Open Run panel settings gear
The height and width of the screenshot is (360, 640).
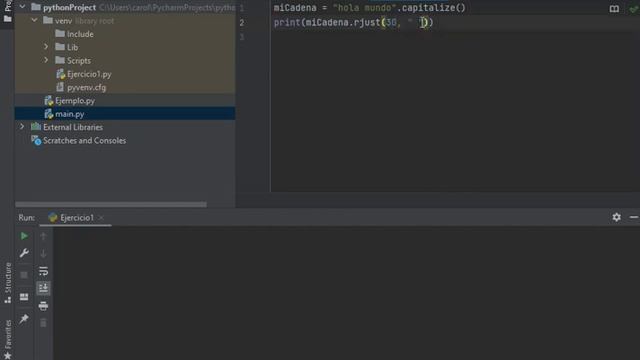[616, 217]
